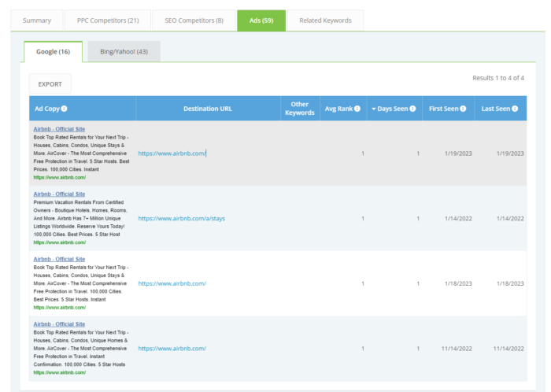Switch to SEO Competitors (8) tab
The width and height of the screenshot is (551, 392).
click(x=194, y=20)
